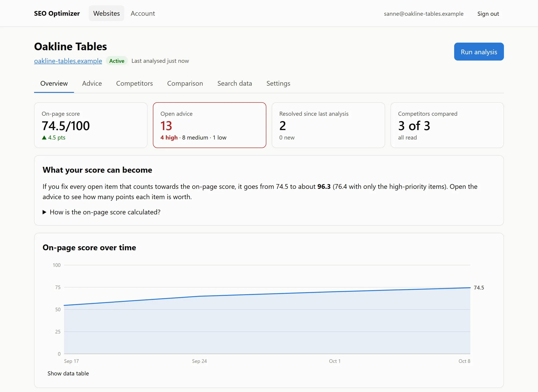
Task: Click the Oct 8 axis label
Action: click(x=464, y=361)
